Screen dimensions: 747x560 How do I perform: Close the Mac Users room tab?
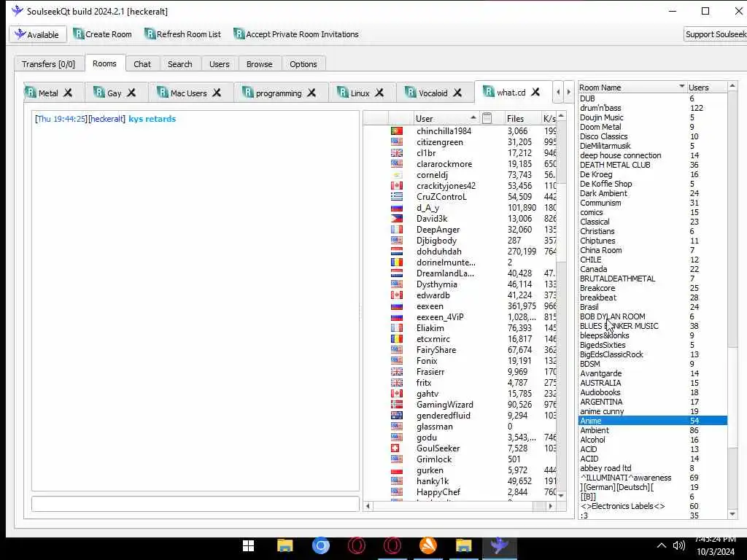click(x=217, y=93)
